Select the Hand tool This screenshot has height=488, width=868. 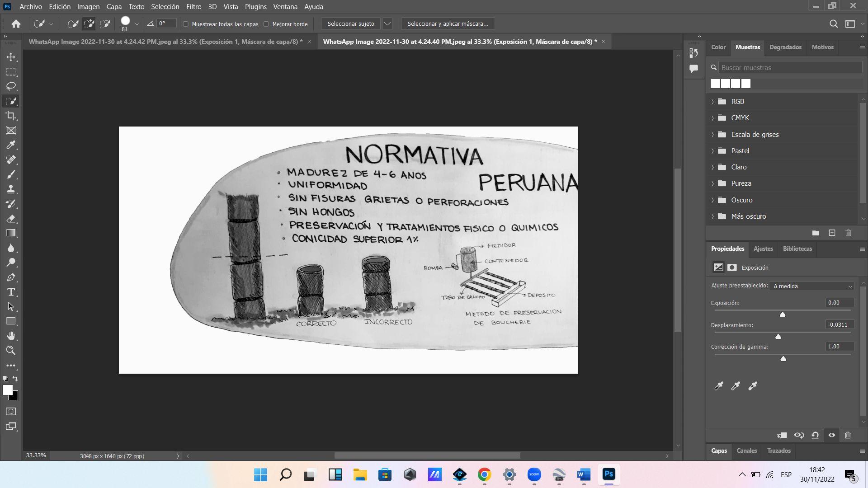11,336
